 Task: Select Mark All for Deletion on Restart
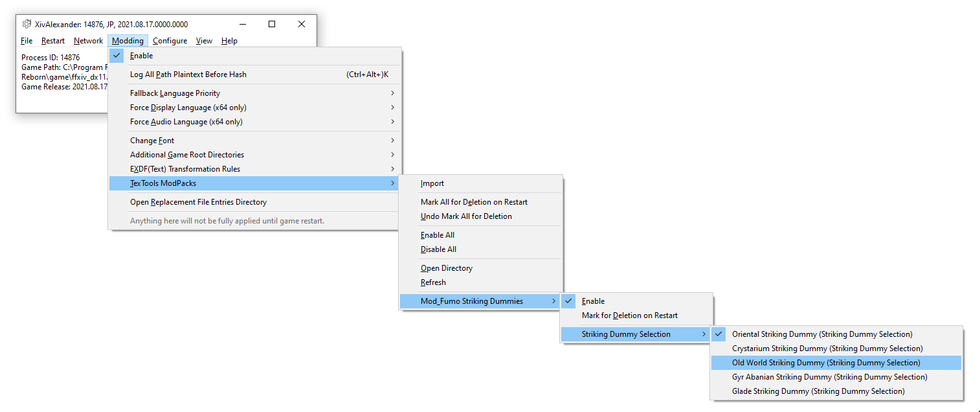[474, 202]
